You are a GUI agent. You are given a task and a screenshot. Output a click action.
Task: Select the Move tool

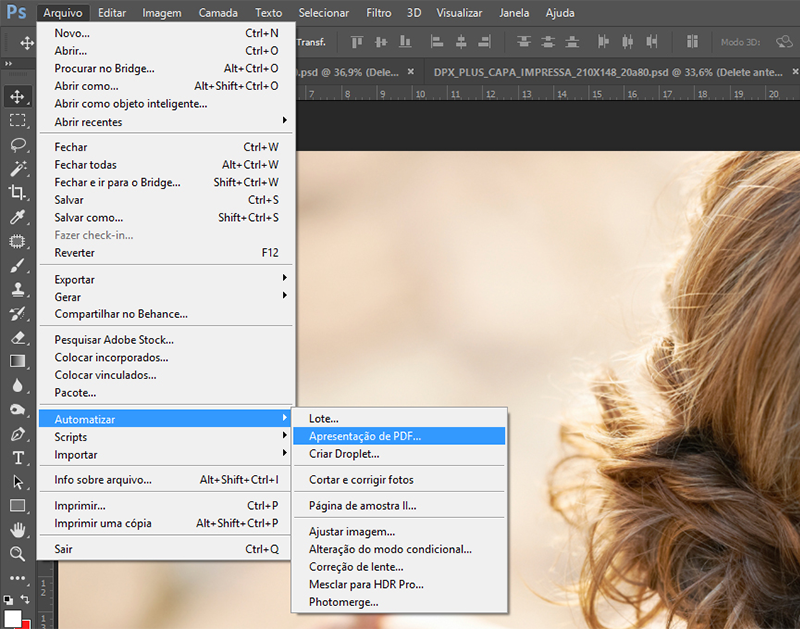pos(17,97)
